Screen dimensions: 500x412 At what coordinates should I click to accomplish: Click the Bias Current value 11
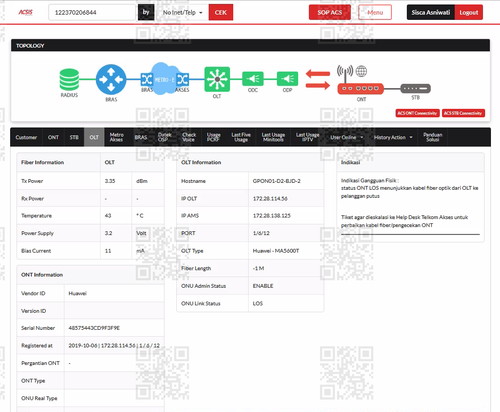pyautogui.click(x=108, y=251)
